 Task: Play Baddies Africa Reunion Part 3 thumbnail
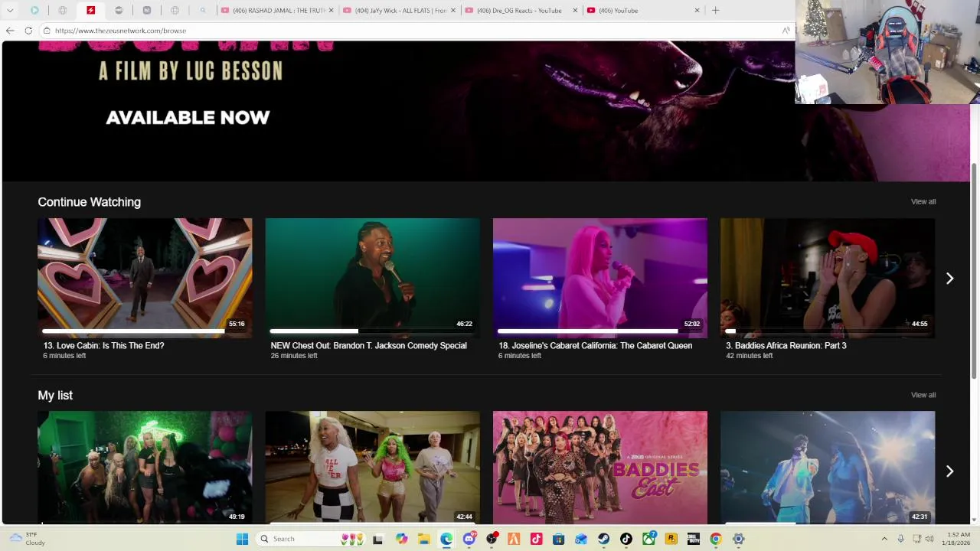[828, 277]
